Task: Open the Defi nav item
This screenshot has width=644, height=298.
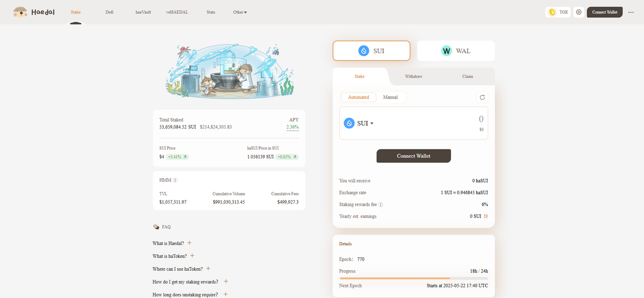Action: pos(109,12)
